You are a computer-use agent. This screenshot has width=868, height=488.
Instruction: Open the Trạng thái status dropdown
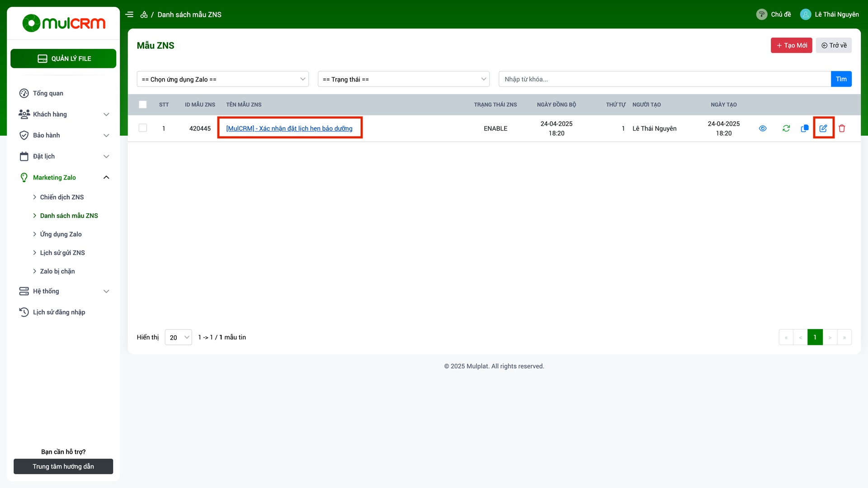click(403, 79)
